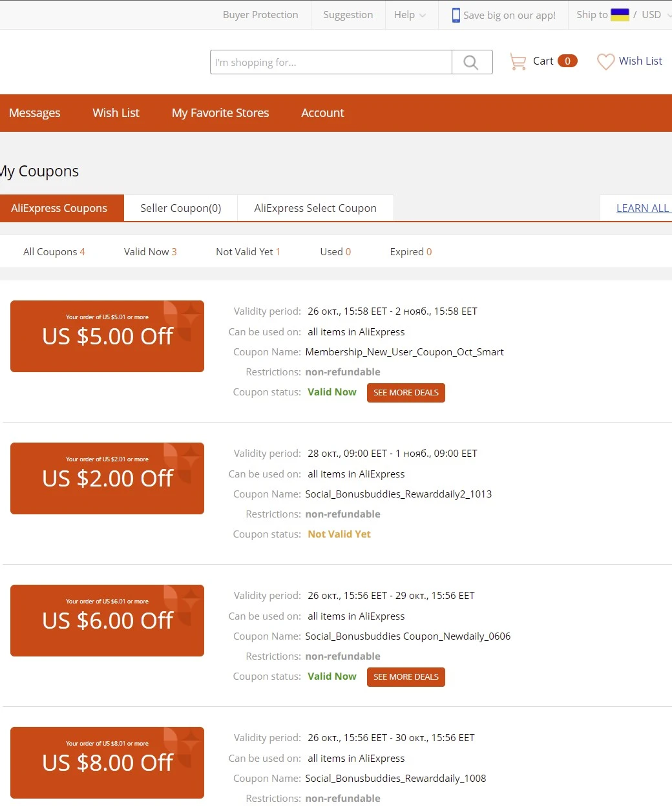Select the Ukraine flag ship-to icon
The image size is (672, 807).
pos(620,14)
